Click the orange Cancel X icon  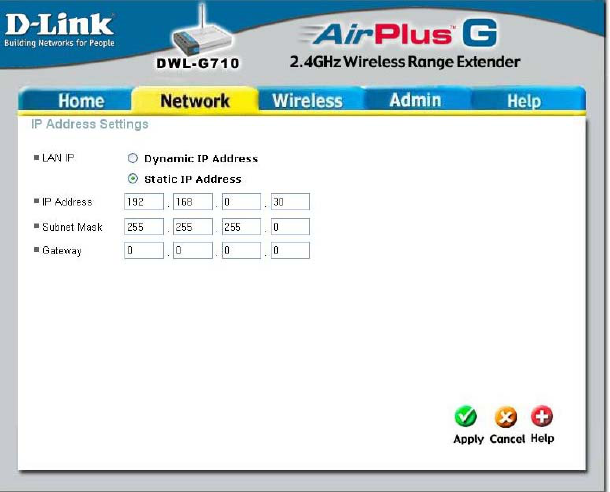tap(506, 417)
